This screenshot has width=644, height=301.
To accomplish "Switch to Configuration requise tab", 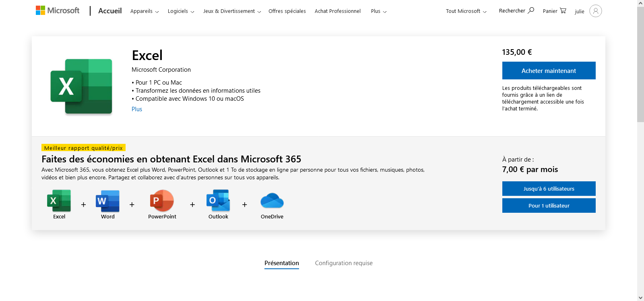I will (344, 263).
